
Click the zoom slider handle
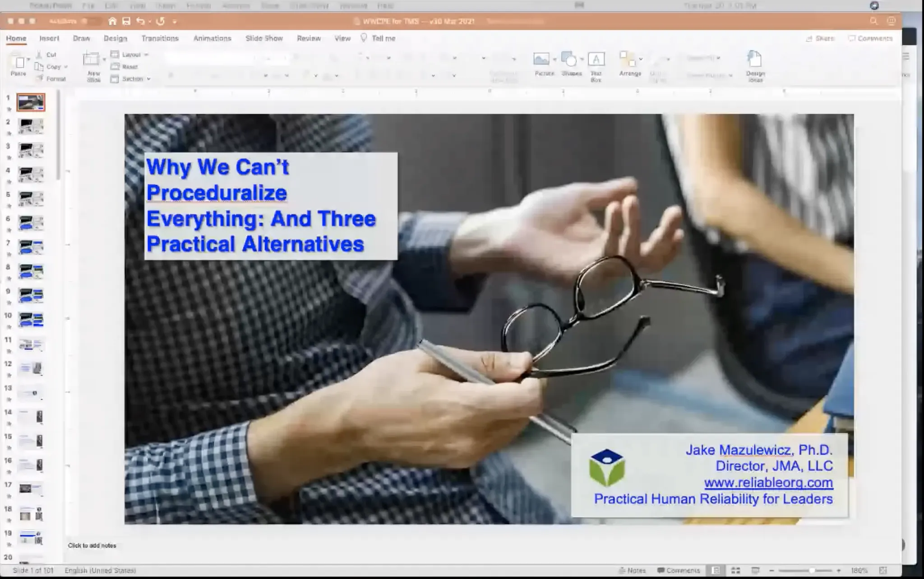pos(812,570)
